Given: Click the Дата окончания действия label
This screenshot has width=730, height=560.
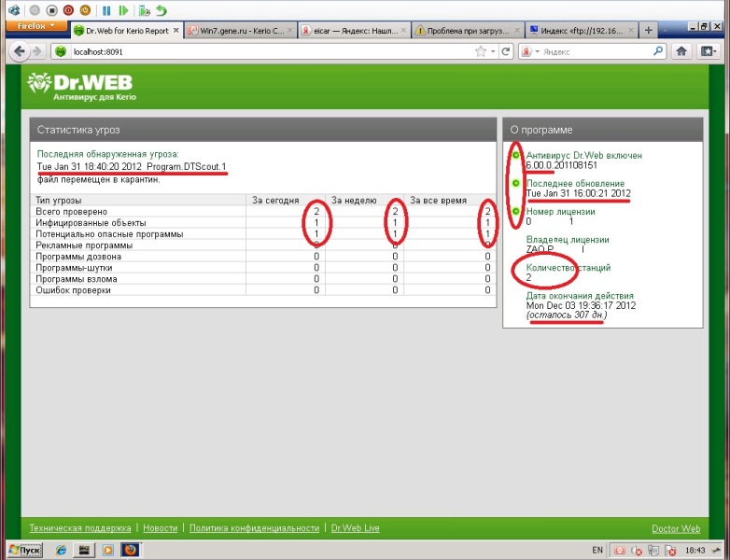Looking at the screenshot, I should click(x=580, y=296).
